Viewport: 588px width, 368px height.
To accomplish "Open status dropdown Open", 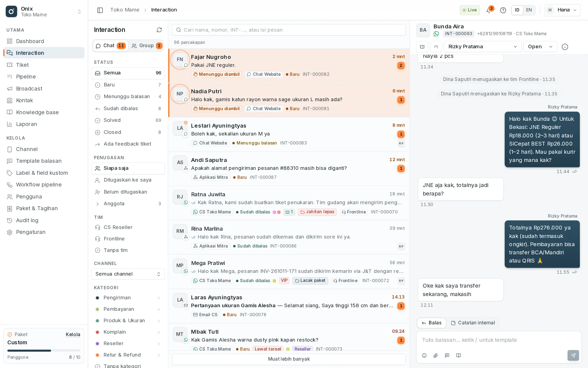I will pyautogui.click(x=540, y=47).
